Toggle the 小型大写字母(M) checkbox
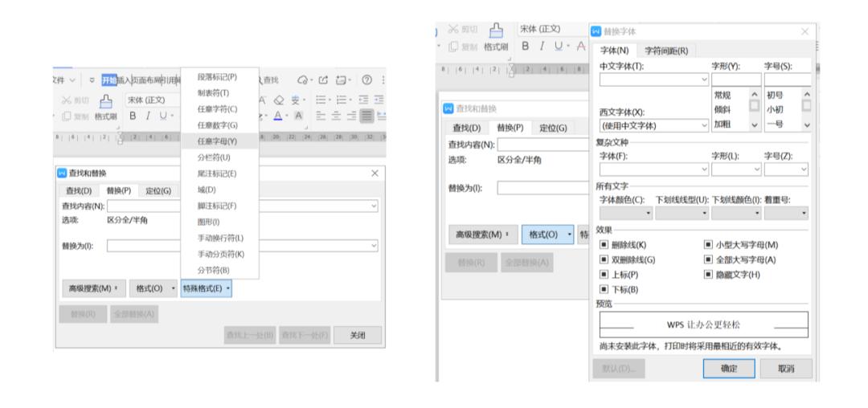 coord(708,244)
